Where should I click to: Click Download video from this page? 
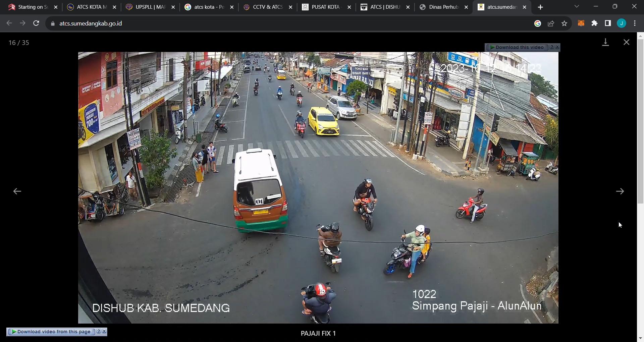click(51, 332)
